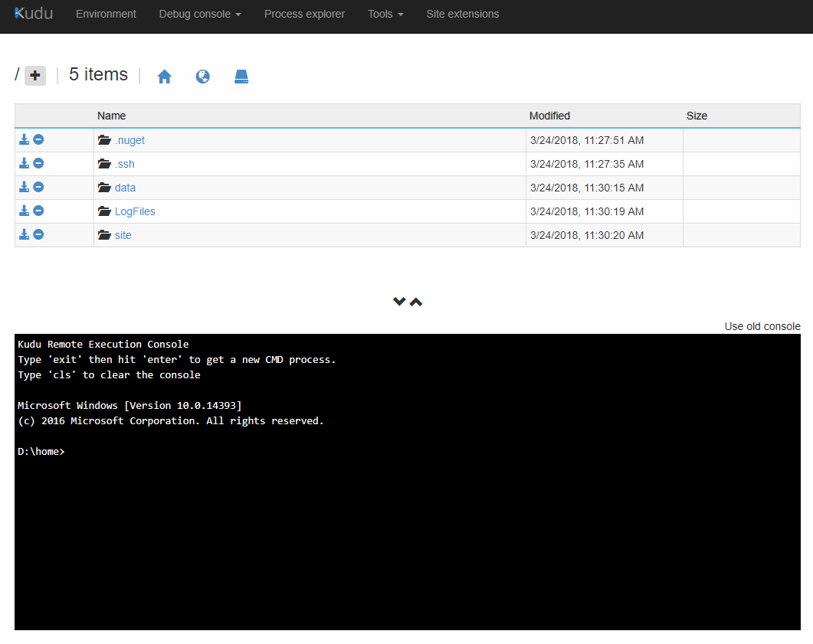The height and width of the screenshot is (644, 813).
Task: Open the site folder link
Action: click(x=123, y=235)
